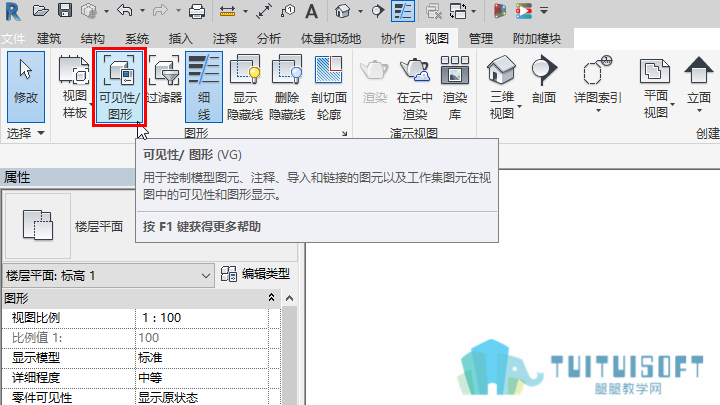
Task: Open the 楼层平面: 标高 1 instance dropdown
Action: 108,276
